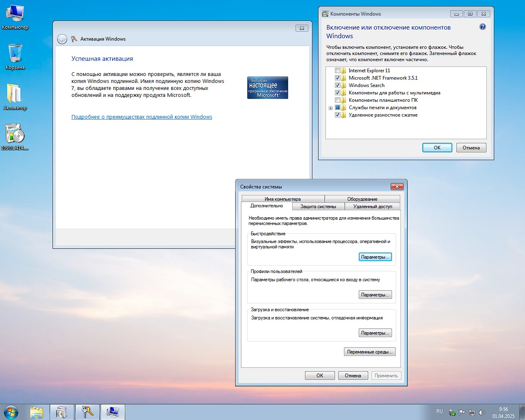Uncheck Удаленное разностное сжатие

[337, 115]
